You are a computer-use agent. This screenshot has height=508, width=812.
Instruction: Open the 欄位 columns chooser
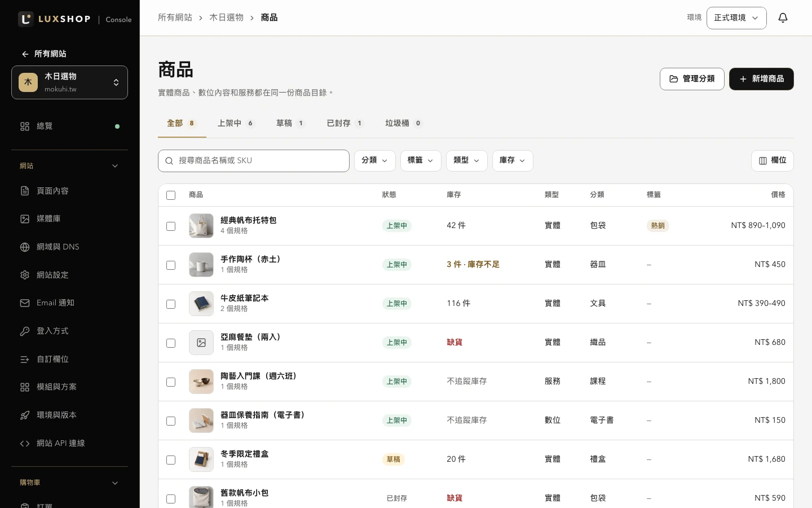[x=773, y=161]
